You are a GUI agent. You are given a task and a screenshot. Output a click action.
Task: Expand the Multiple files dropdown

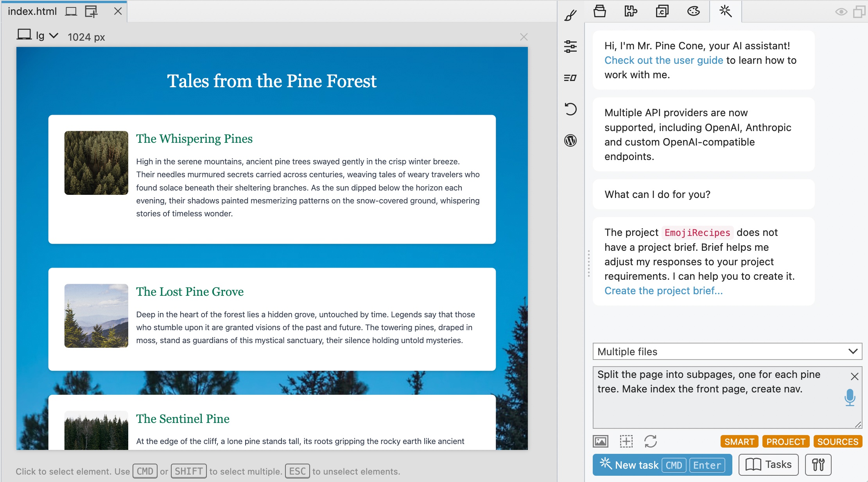pos(727,351)
